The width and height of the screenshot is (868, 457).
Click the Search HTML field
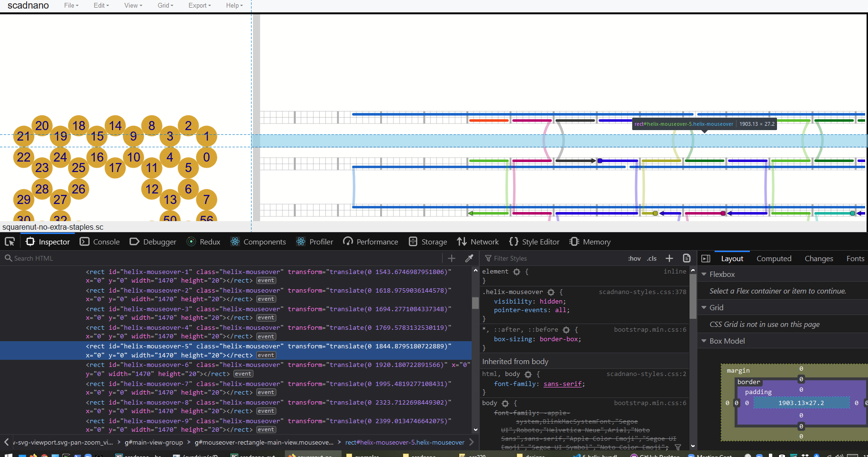pos(222,258)
